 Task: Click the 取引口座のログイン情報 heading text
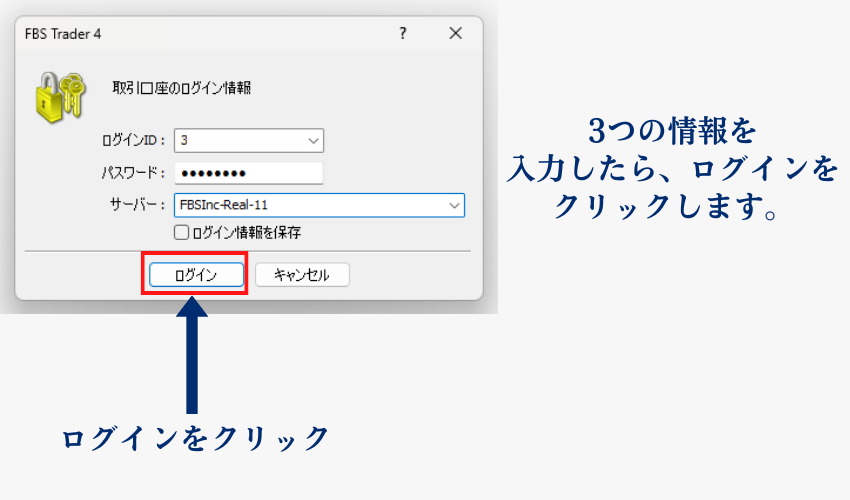(182, 88)
